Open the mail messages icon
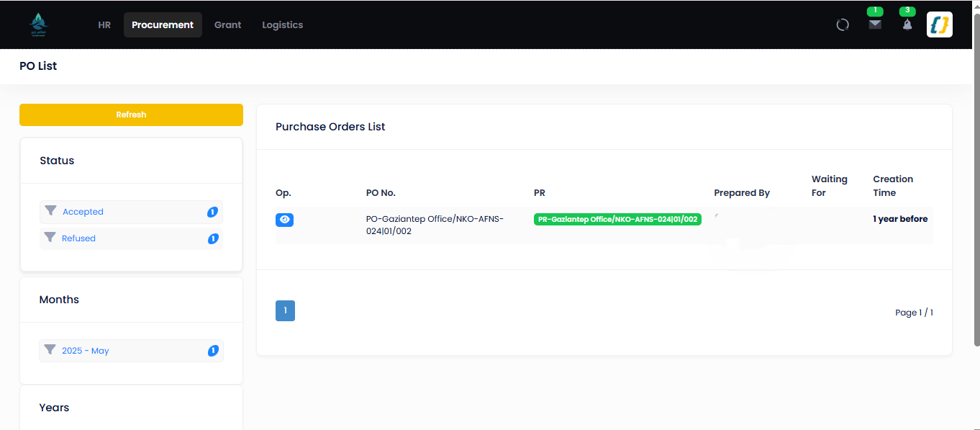Image resolution: width=980 pixels, height=430 pixels. (x=875, y=24)
